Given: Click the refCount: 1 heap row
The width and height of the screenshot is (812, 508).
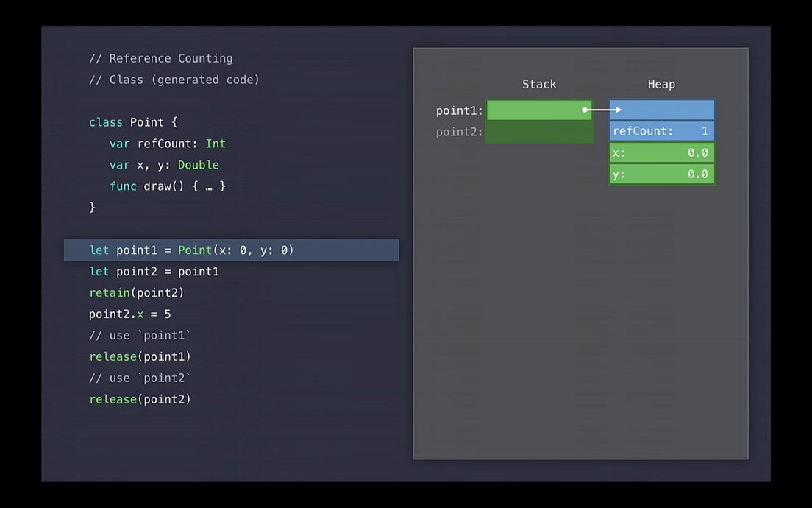Looking at the screenshot, I should pos(661,130).
